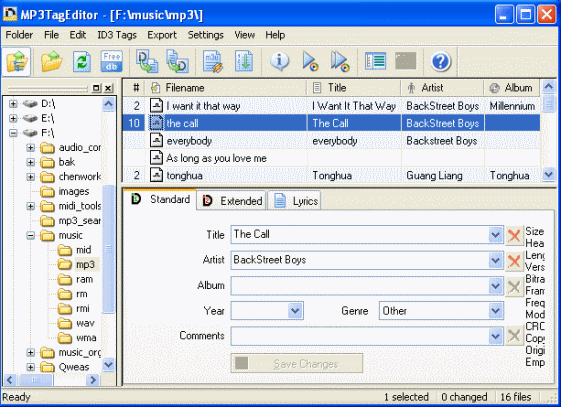The height and width of the screenshot is (407, 561).
Task: Click the file icon of 'everybody' row
Action: (156, 140)
